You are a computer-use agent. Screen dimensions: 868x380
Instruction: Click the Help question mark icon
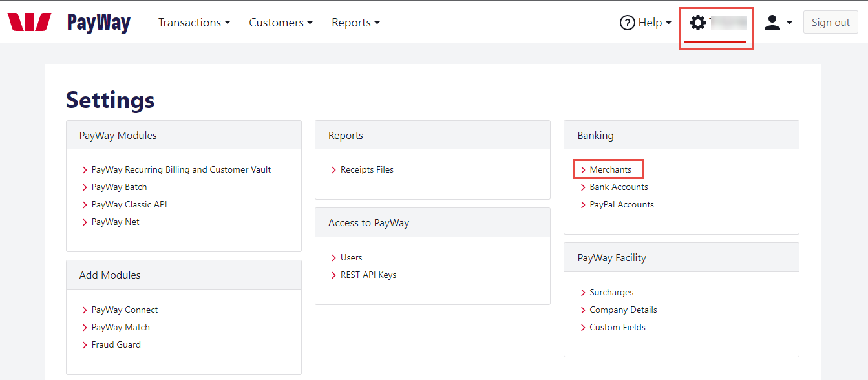click(627, 23)
